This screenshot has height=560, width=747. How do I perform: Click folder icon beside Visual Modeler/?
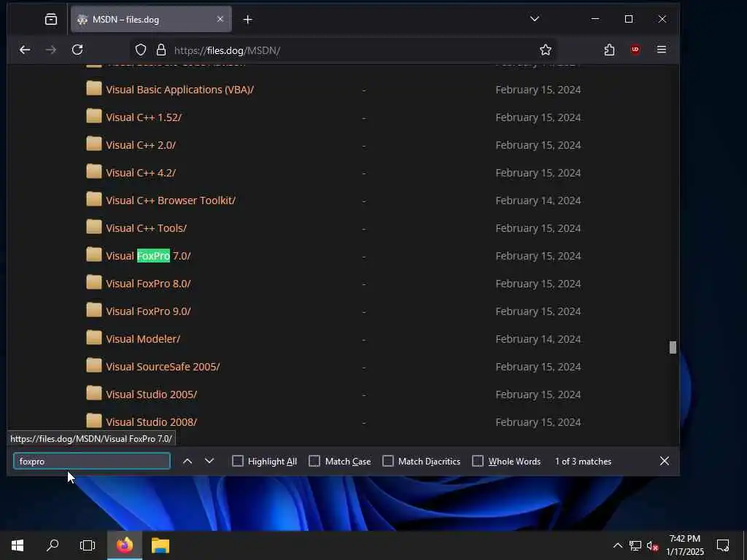click(x=94, y=338)
